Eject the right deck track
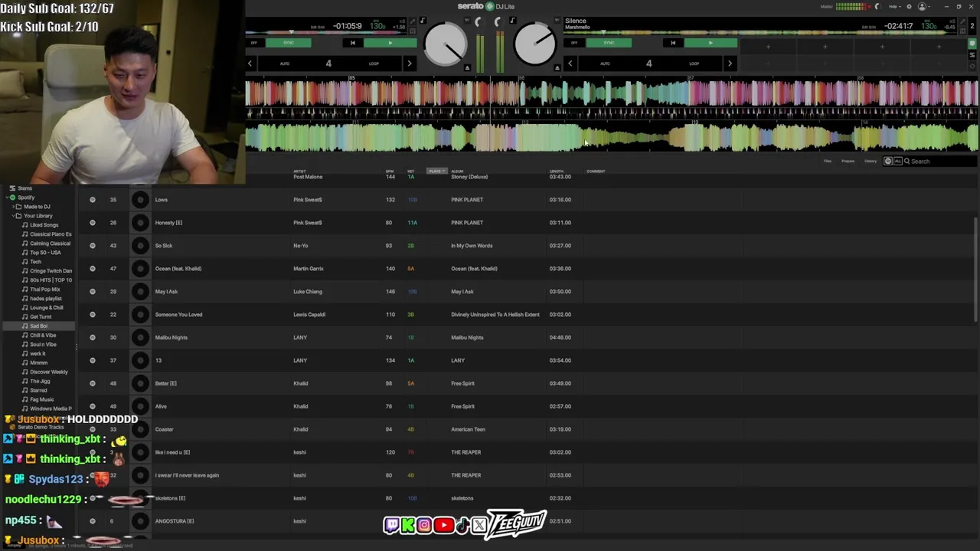This screenshot has width=980, height=551. click(x=557, y=68)
